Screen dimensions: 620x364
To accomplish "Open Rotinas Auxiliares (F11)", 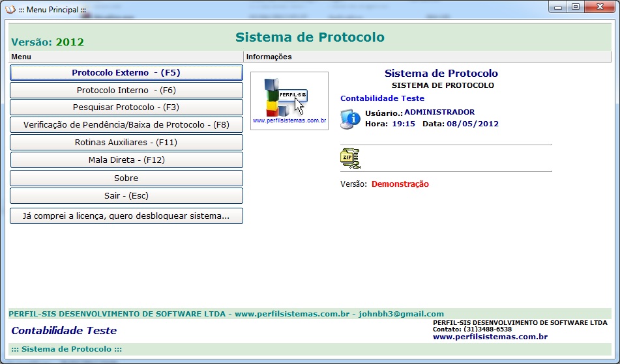I will pos(126,142).
